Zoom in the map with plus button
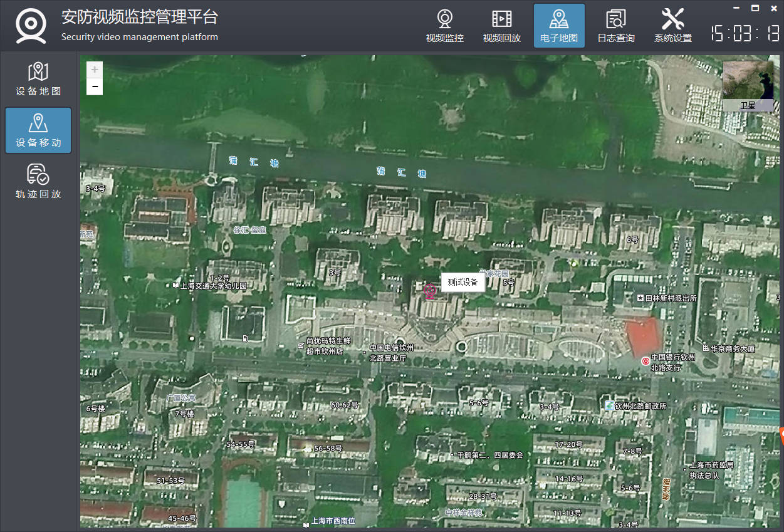This screenshot has width=784, height=532. click(95, 70)
